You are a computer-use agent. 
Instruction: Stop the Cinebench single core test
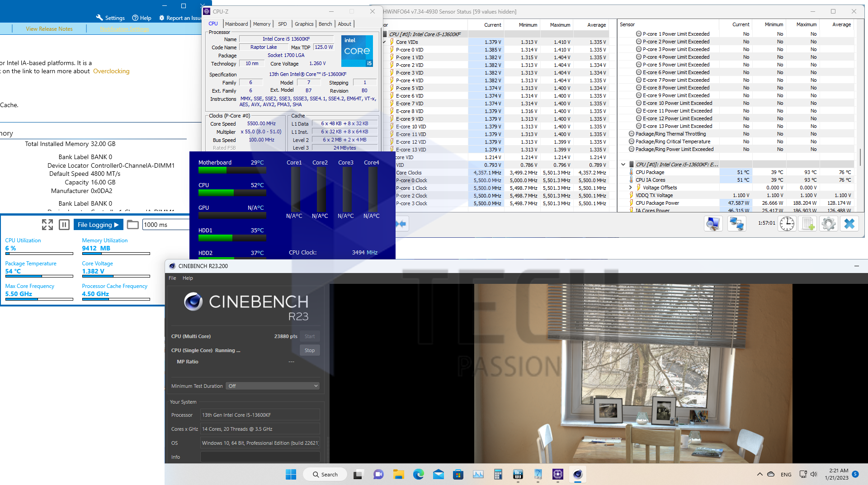pyautogui.click(x=310, y=350)
